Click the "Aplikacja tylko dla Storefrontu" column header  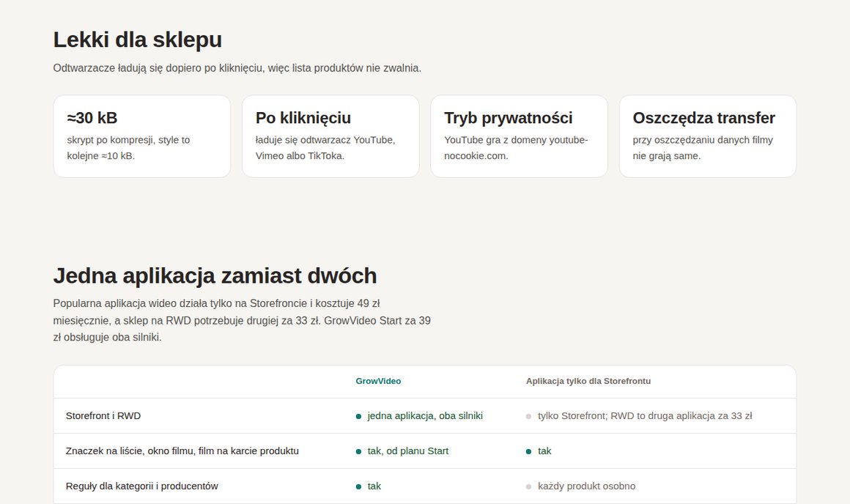[588, 381]
